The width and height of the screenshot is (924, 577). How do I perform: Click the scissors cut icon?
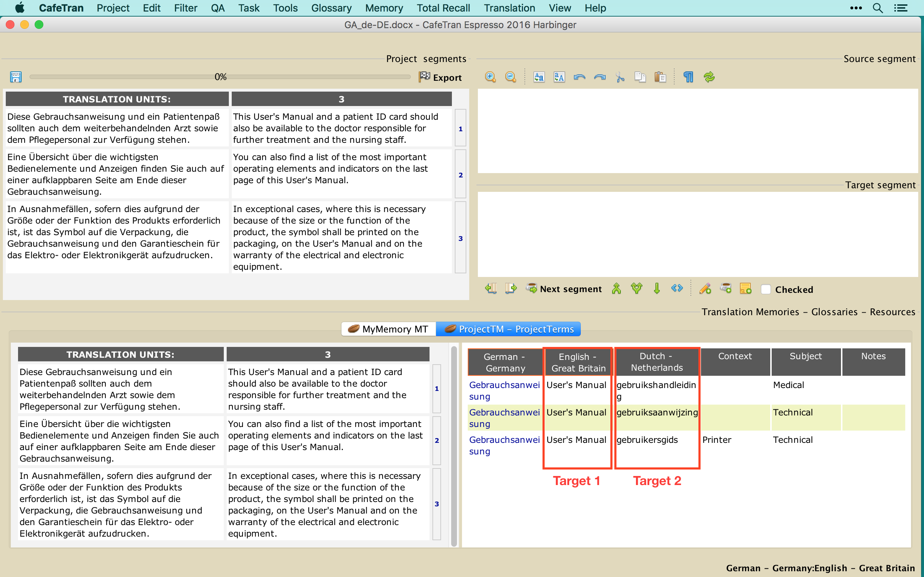click(x=620, y=77)
